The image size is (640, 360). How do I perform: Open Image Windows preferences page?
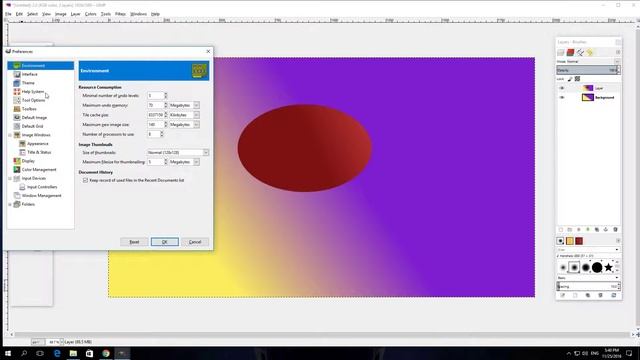pos(36,135)
